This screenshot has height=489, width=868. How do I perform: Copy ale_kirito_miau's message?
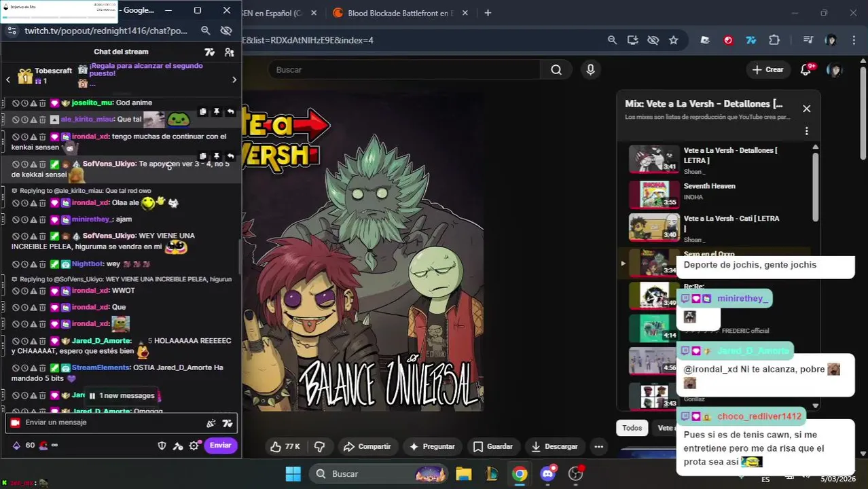pyautogui.click(x=202, y=111)
